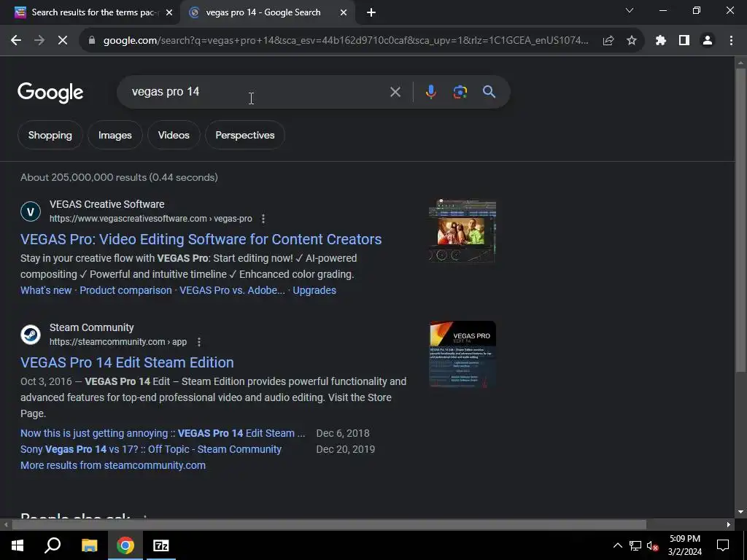Open Chrome extensions puzzle icon

(x=661, y=41)
